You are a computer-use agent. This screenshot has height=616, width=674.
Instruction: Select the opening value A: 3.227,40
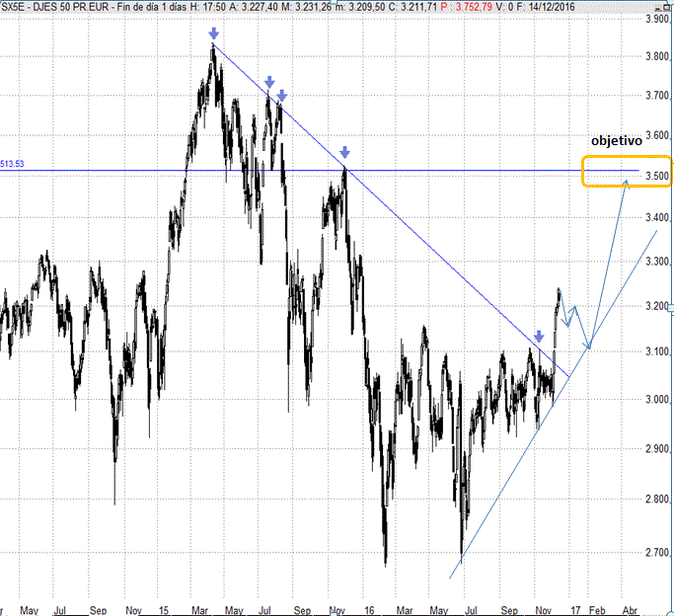click(x=254, y=7)
